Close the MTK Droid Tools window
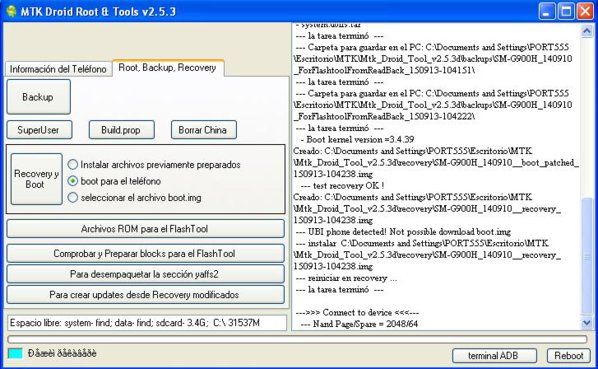 click(585, 11)
